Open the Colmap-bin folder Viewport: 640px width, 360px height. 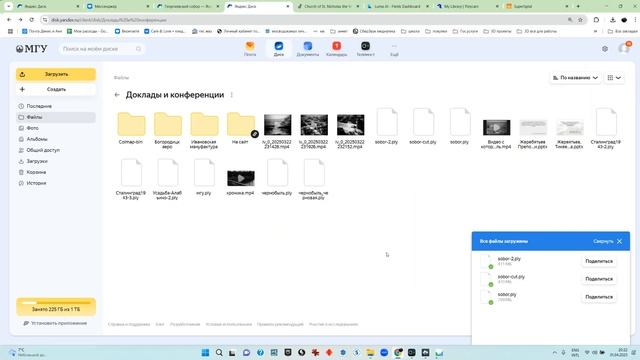click(x=131, y=127)
